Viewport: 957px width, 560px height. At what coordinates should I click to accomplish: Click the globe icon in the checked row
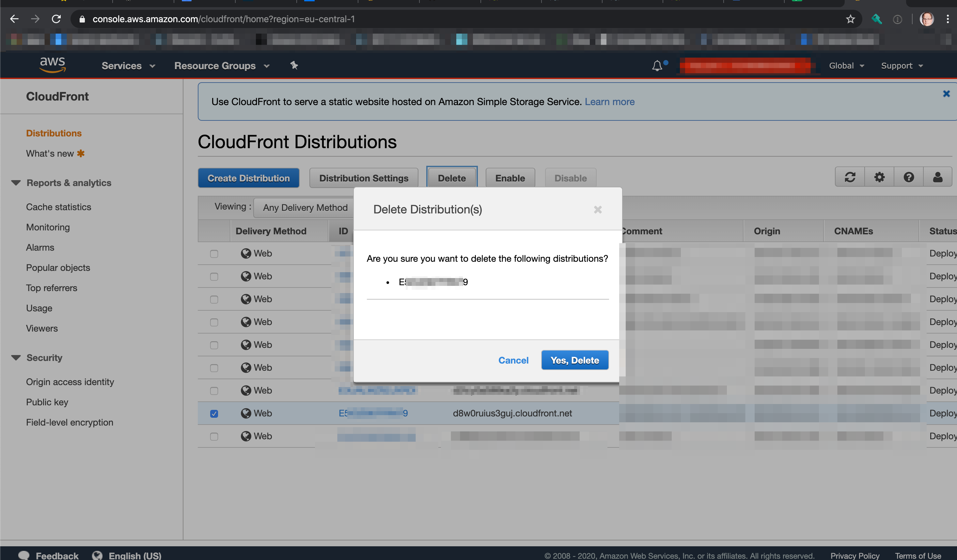tap(246, 413)
